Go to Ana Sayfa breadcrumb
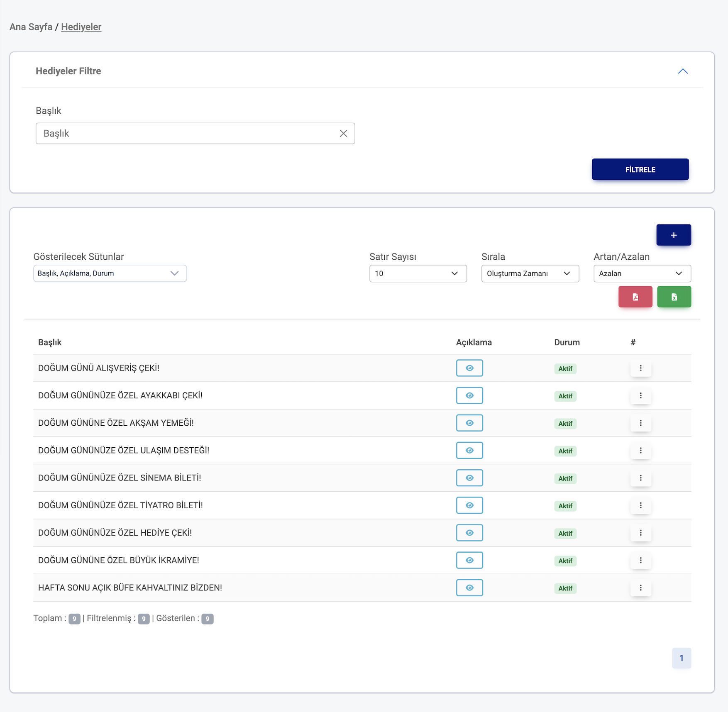Image resolution: width=728 pixels, height=712 pixels. click(31, 27)
